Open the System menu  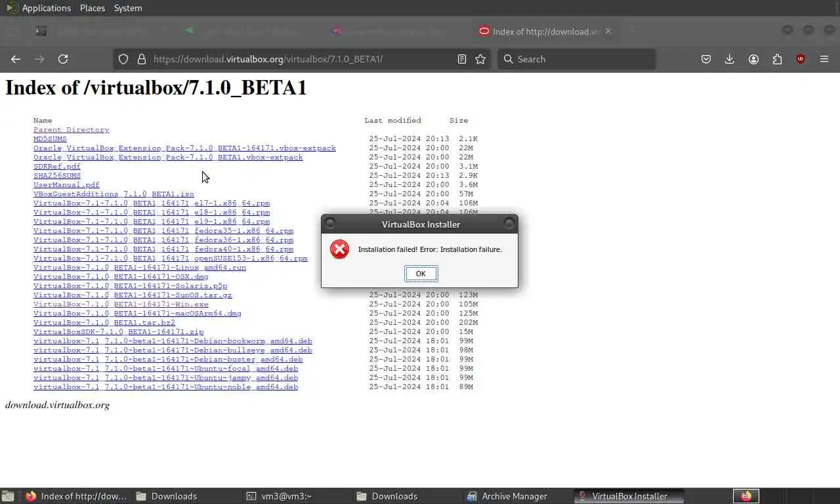[x=128, y=8]
